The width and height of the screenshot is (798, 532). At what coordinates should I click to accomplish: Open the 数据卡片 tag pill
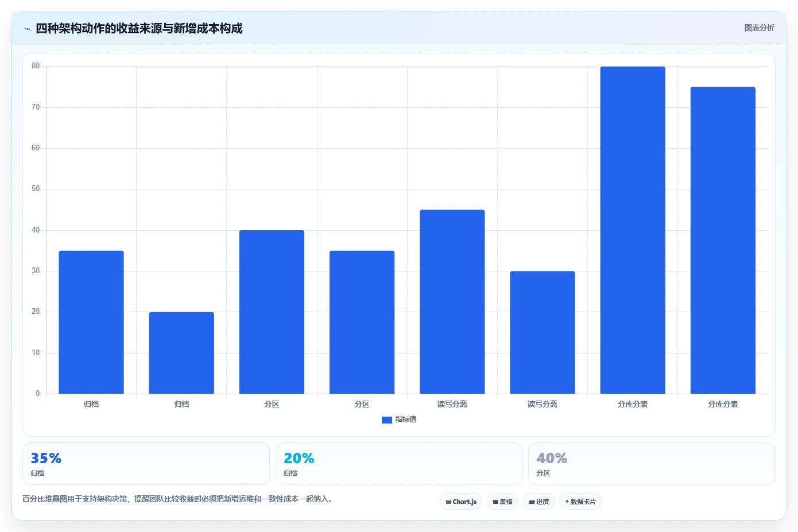click(580, 502)
